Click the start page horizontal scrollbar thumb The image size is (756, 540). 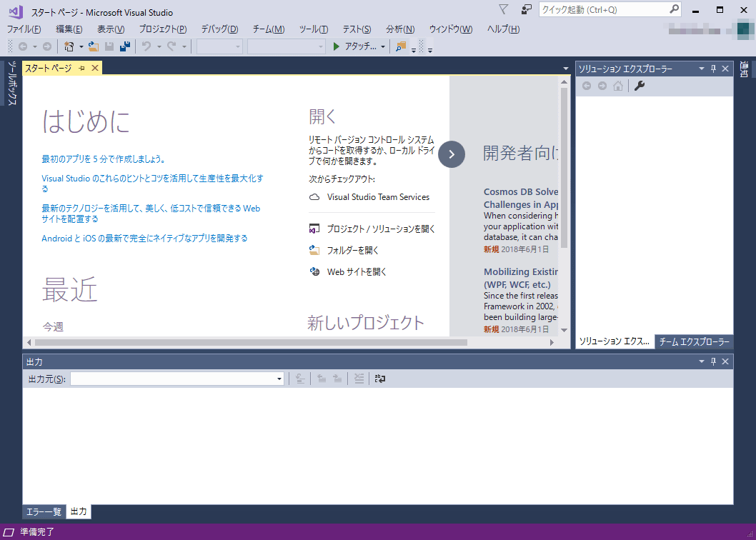click(x=251, y=342)
